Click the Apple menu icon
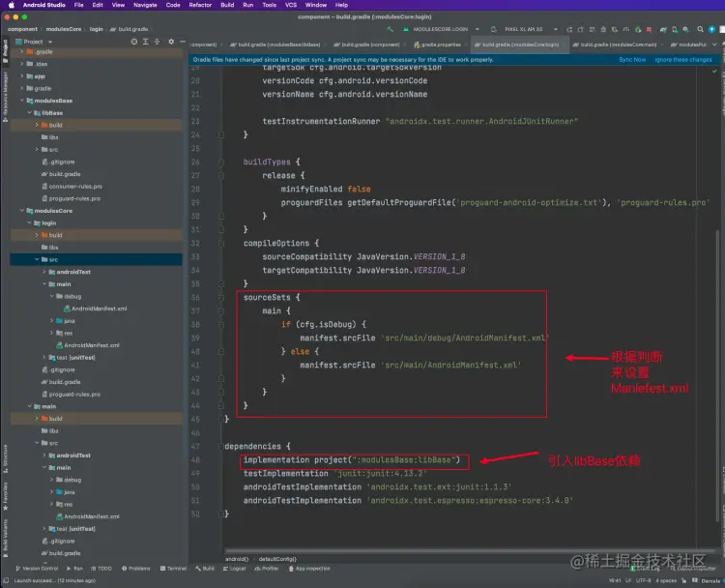 [x=11, y=5]
